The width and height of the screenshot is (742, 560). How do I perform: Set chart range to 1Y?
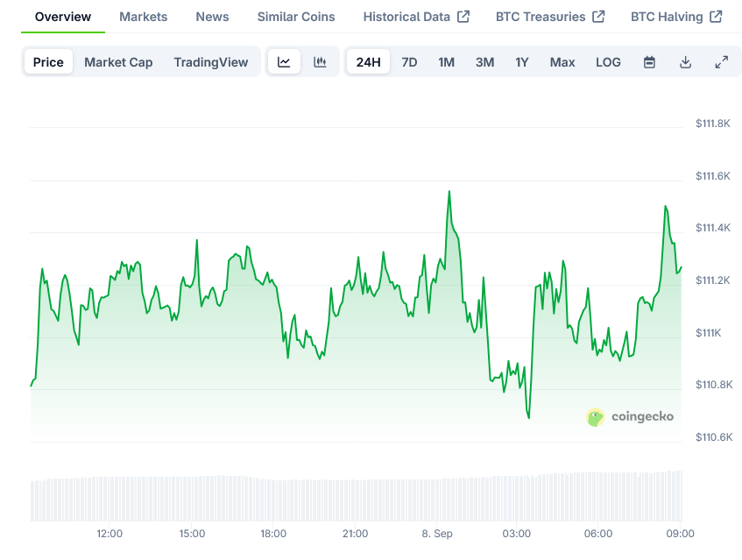[x=522, y=62]
